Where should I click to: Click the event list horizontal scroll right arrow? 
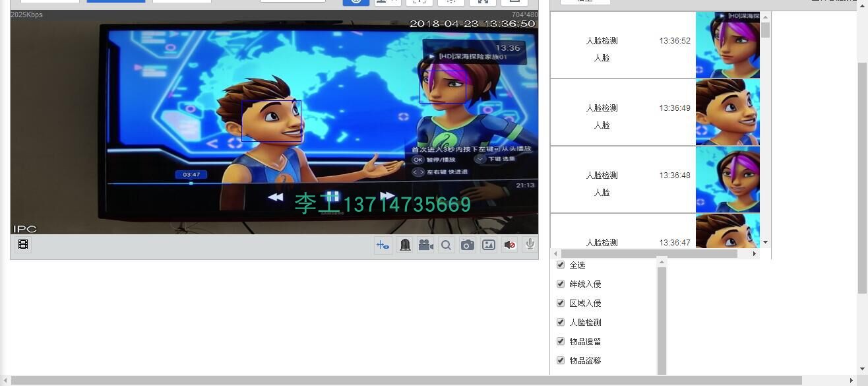(x=755, y=253)
